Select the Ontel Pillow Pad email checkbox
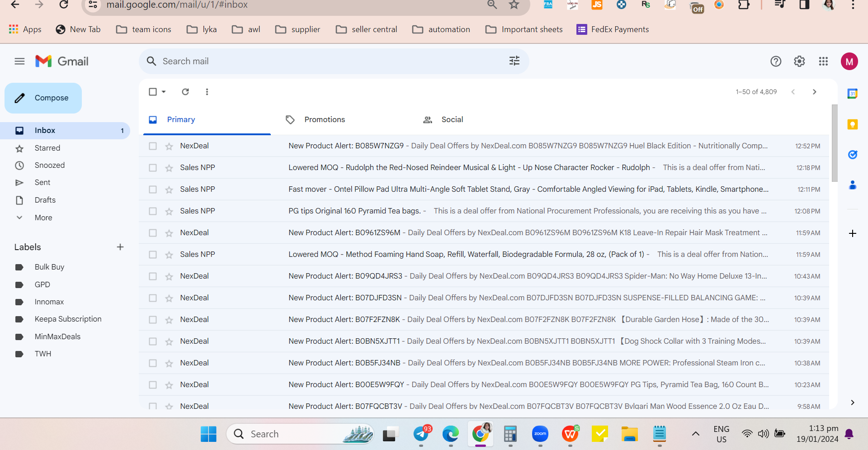This screenshot has height=450, width=868. (153, 189)
